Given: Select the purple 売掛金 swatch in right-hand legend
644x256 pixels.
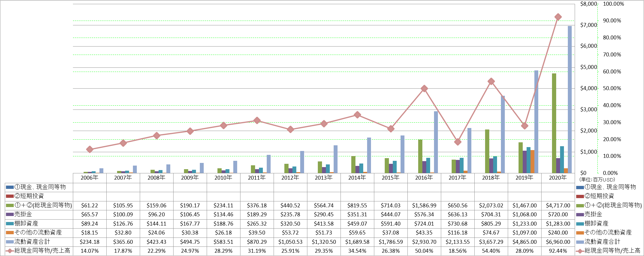Looking at the screenshot, I should pyautogui.click(x=580, y=215).
